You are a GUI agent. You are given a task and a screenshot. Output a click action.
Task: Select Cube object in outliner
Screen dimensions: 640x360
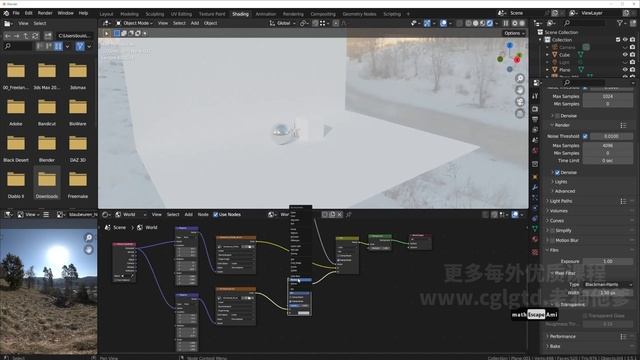click(564, 55)
